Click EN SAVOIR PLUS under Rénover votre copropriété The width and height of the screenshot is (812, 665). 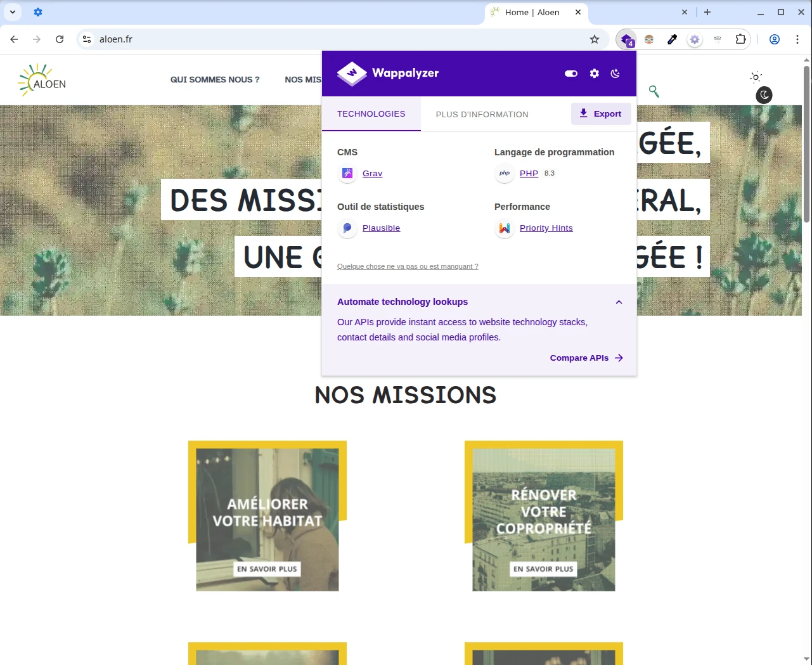tap(543, 569)
